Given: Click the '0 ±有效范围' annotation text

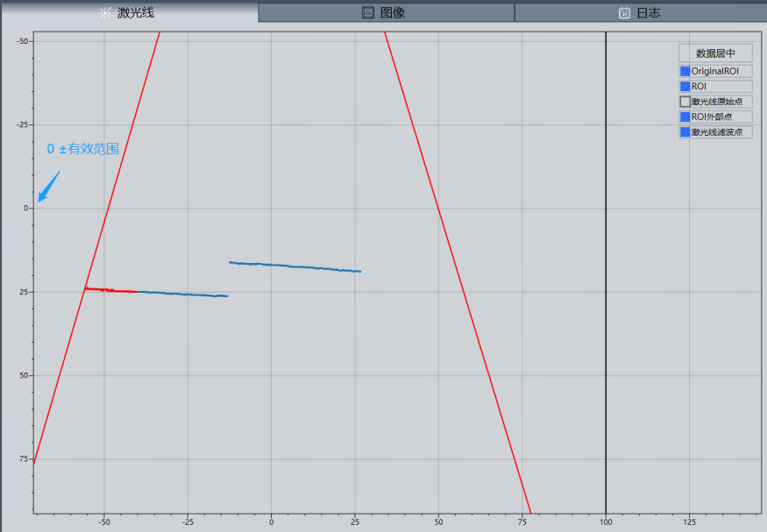Looking at the screenshot, I should point(82,149).
